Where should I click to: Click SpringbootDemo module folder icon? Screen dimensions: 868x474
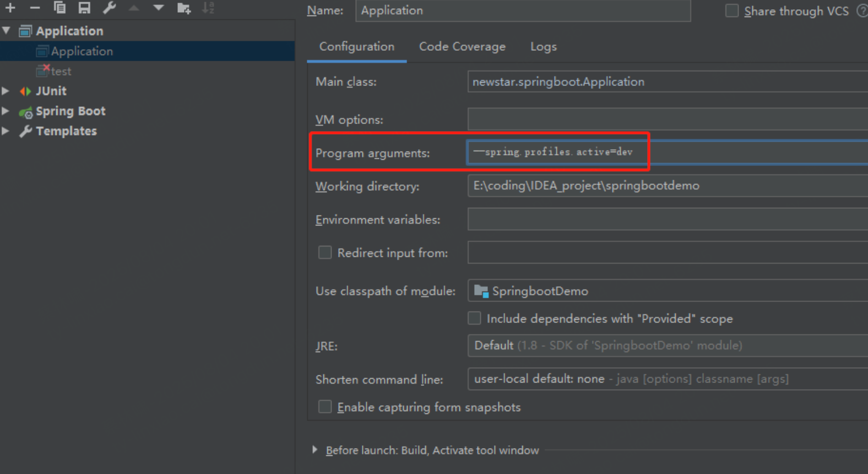click(x=481, y=291)
